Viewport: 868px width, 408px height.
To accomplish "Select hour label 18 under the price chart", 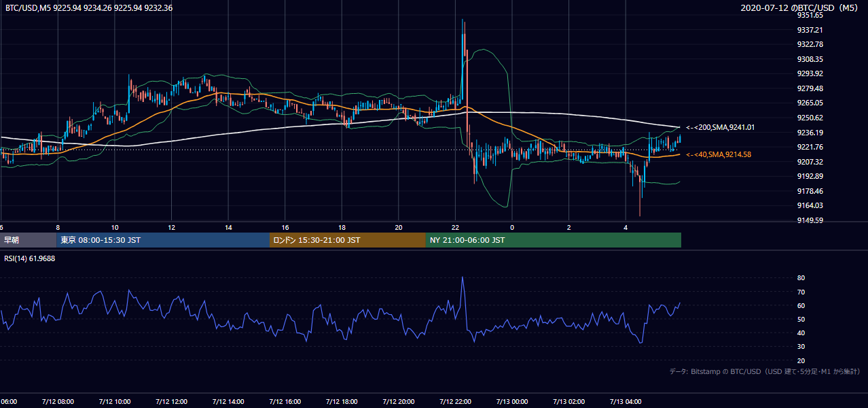I will point(342,227).
